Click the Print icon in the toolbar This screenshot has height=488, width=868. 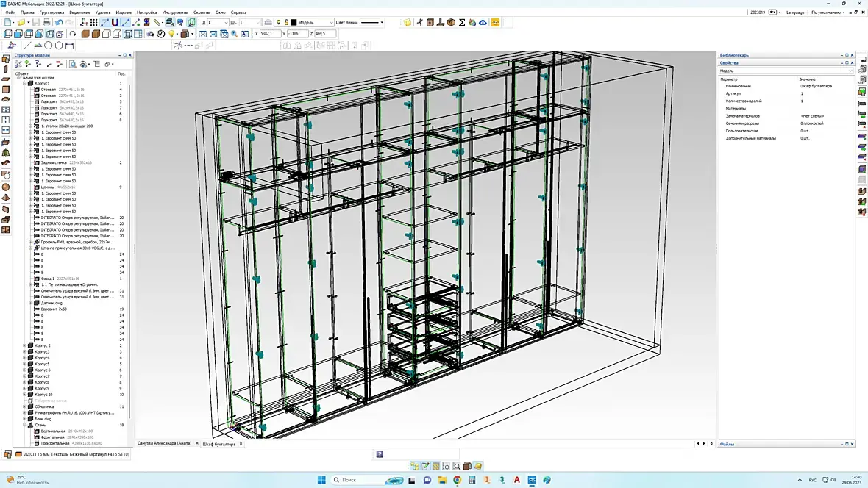(46, 22)
